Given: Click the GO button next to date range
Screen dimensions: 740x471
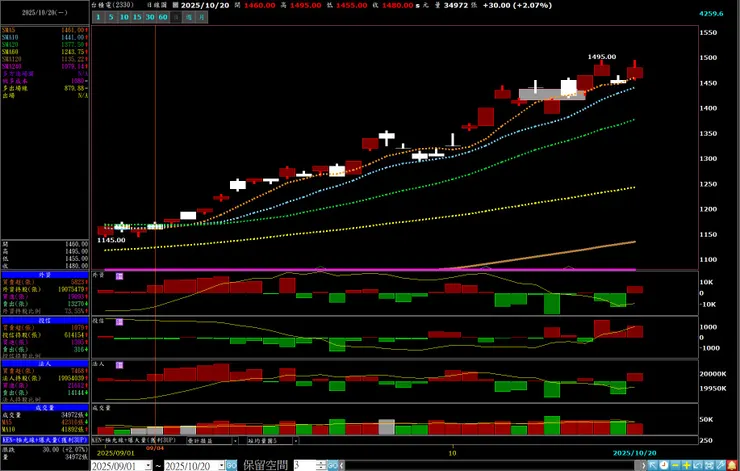Looking at the screenshot, I should [231, 465].
